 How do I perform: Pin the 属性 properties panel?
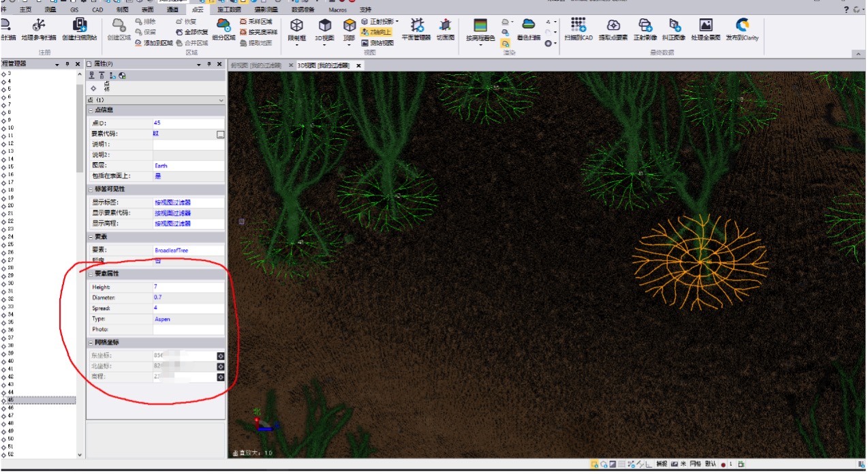[209, 64]
